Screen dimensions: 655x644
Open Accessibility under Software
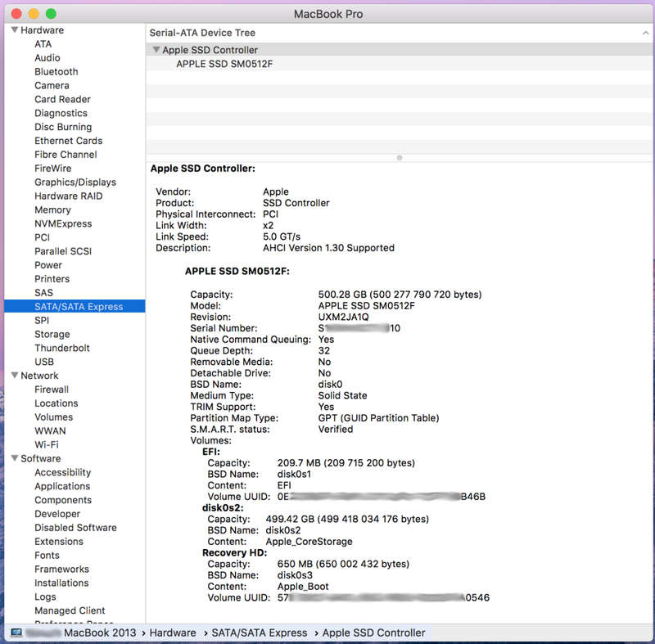[x=63, y=472]
